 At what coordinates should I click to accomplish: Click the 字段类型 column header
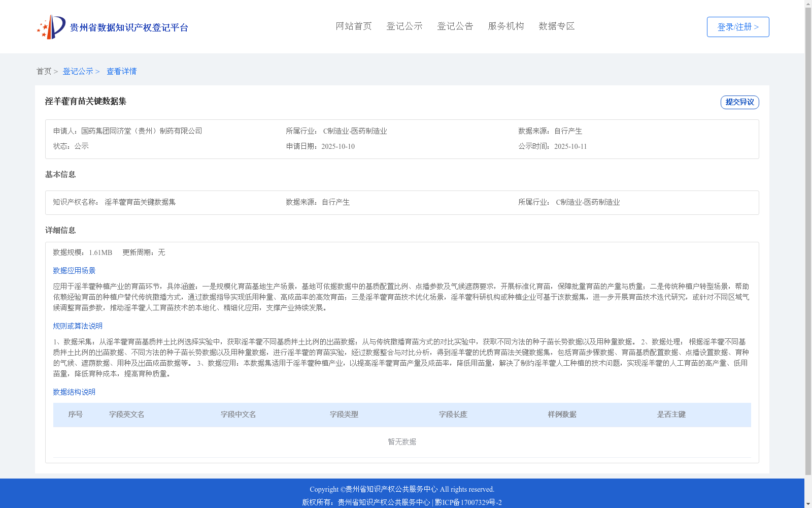click(344, 415)
